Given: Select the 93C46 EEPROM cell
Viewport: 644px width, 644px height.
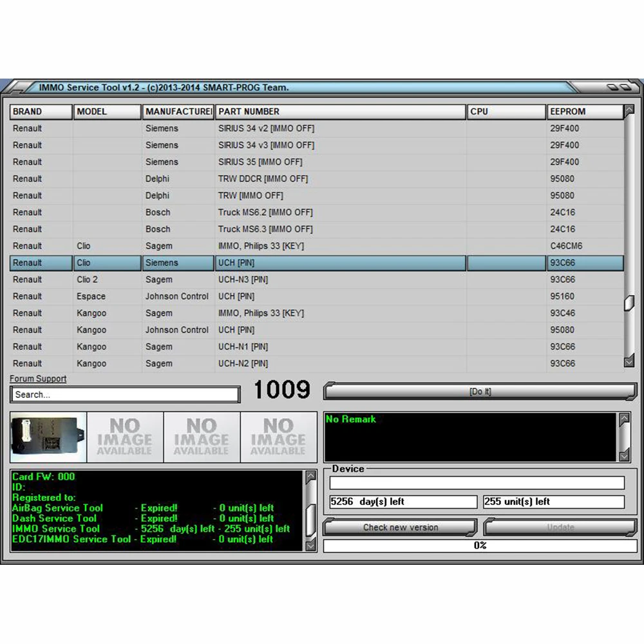Looking at the screenshot, I should click(585, 314).
